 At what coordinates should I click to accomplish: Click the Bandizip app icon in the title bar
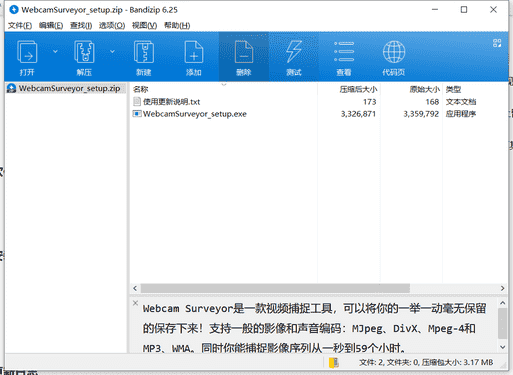tap(14, 10)
